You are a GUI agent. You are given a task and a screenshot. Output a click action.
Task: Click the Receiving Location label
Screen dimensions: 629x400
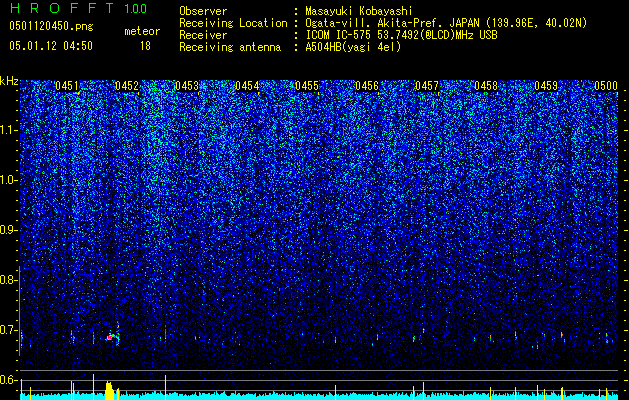(x=233, y=24)
